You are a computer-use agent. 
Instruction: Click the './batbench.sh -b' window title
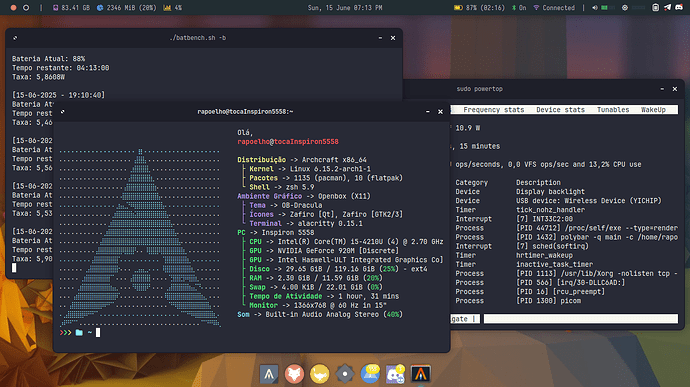(198, 38)
